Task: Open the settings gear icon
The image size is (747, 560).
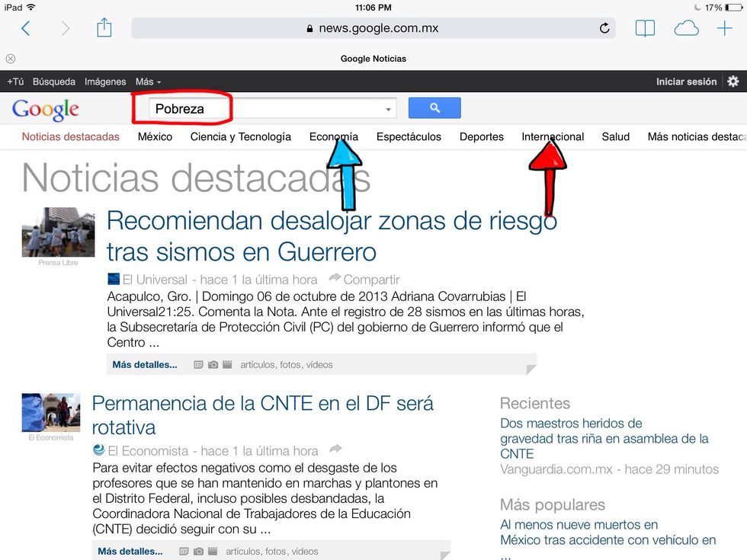Action: [733, 82]
